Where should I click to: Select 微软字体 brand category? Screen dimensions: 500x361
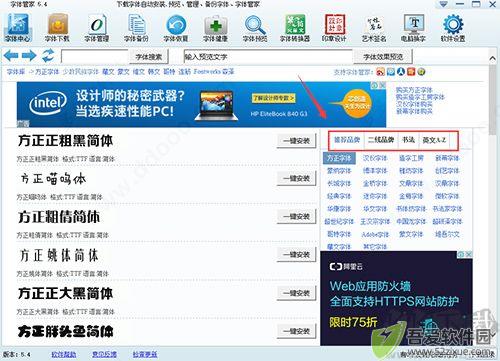coord(447,196)
